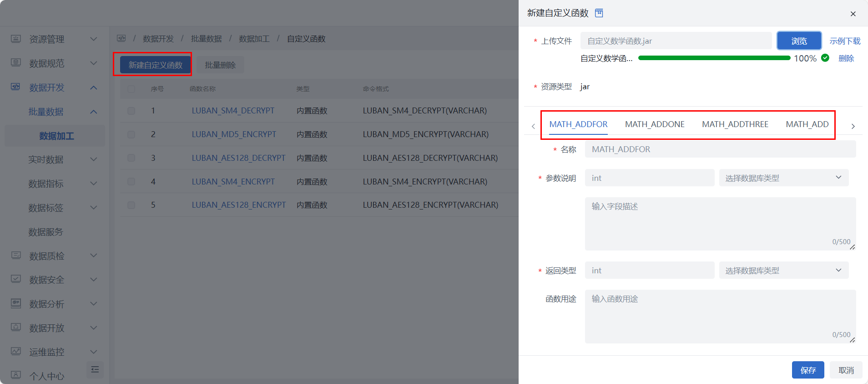
Task: Click the 数据分析 sidebar icon
Action: tap(16, 303)
